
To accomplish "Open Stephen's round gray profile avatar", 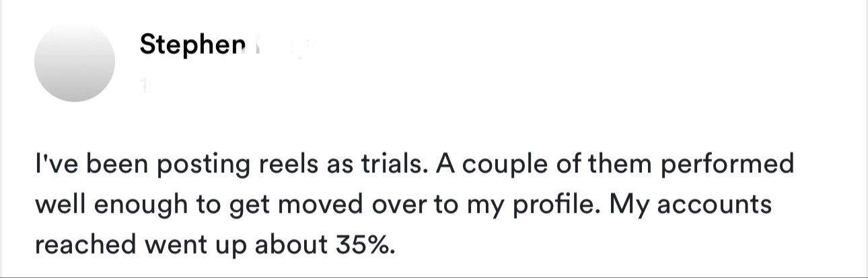I will 75,61.
